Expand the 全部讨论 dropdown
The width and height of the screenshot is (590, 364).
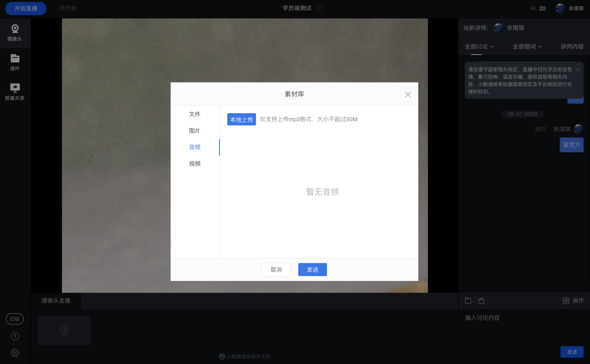click(479, 47)
